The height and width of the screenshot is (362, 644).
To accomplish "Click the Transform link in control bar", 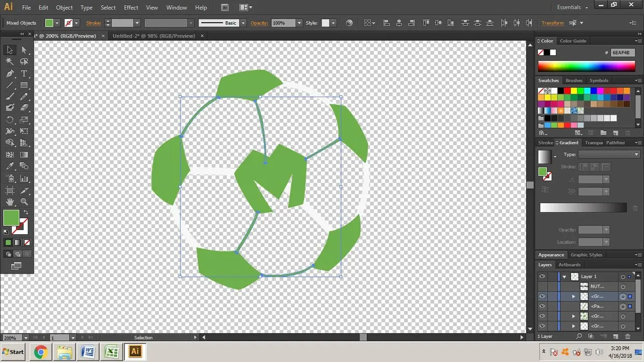I will 552,23.
